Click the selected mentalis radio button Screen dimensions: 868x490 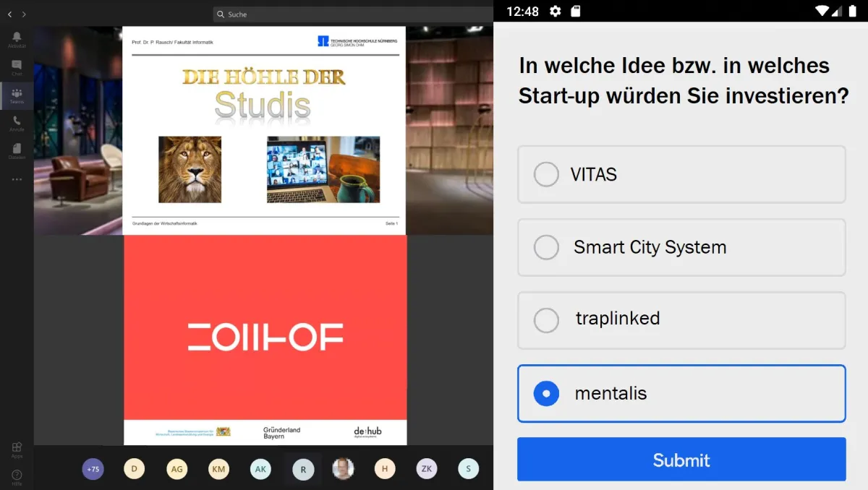coord(546,394)
